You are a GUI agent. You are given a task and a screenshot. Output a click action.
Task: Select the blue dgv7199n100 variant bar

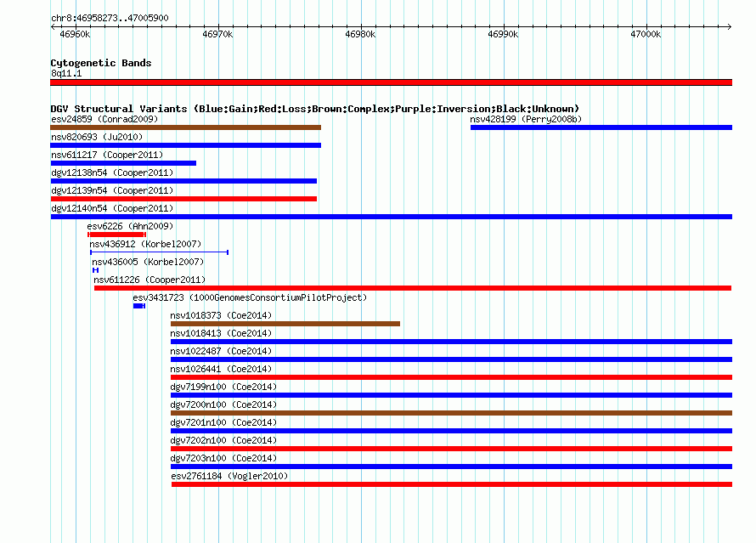tap(451, 395)
